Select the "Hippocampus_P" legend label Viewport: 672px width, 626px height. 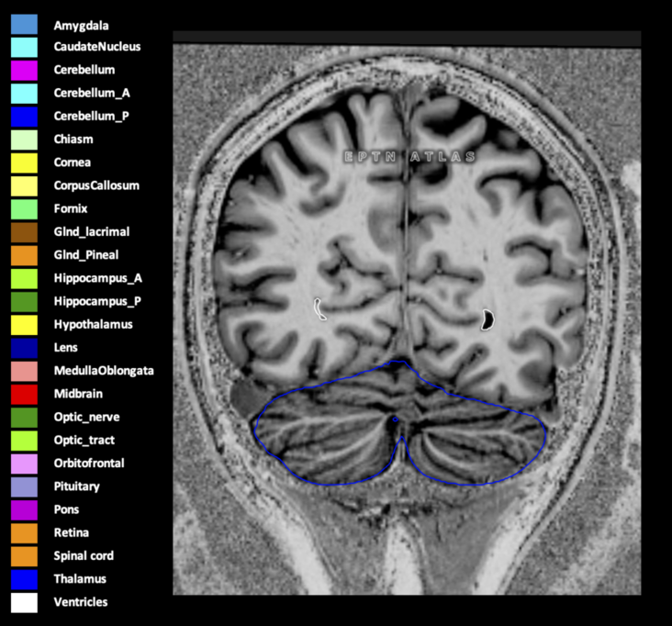pyautogui.click(x=97, y=301)
